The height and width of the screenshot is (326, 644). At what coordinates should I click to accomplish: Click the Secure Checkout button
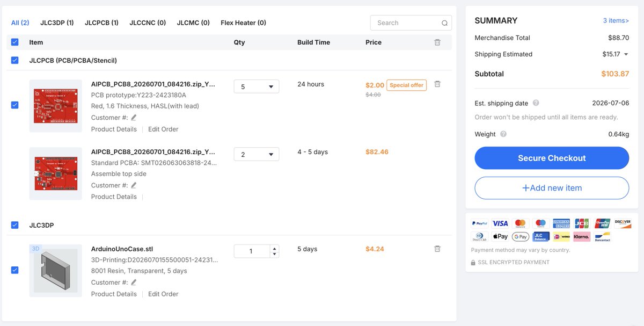coord(552,158)
